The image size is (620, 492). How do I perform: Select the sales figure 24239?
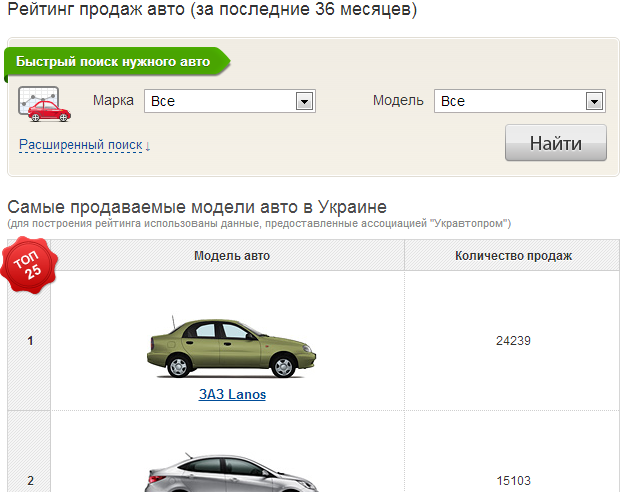[513, 341]
